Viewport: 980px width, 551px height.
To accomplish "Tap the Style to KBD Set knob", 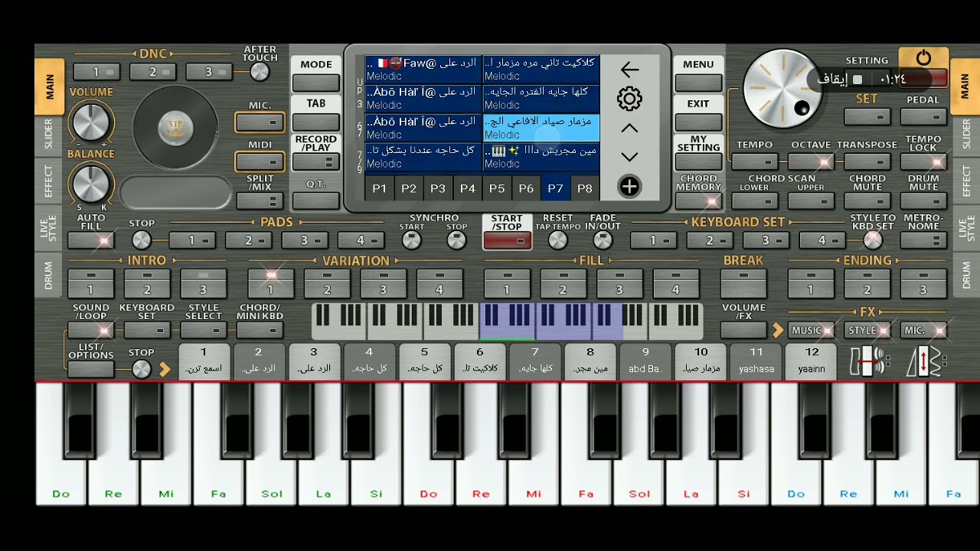I will [x=873, y=240].
